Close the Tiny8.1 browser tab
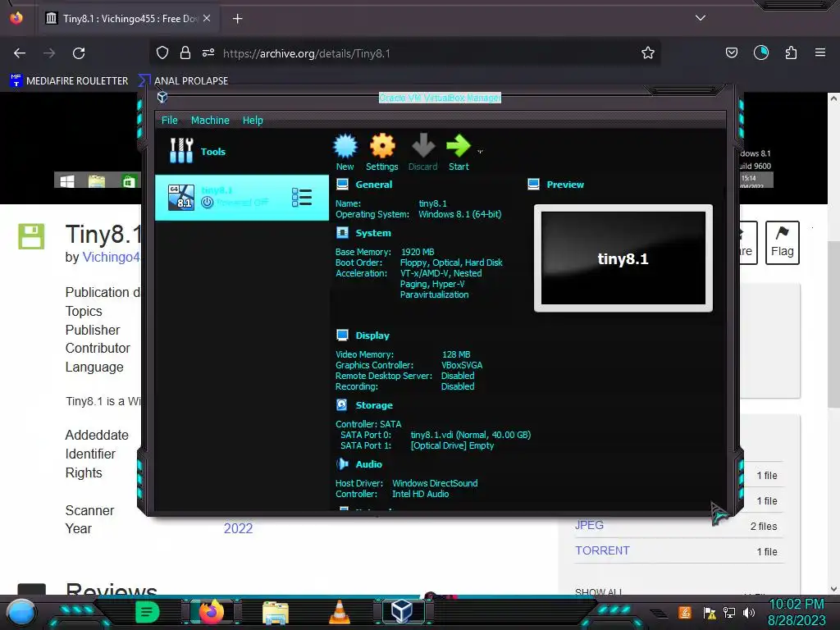 (x=207, y=18)
